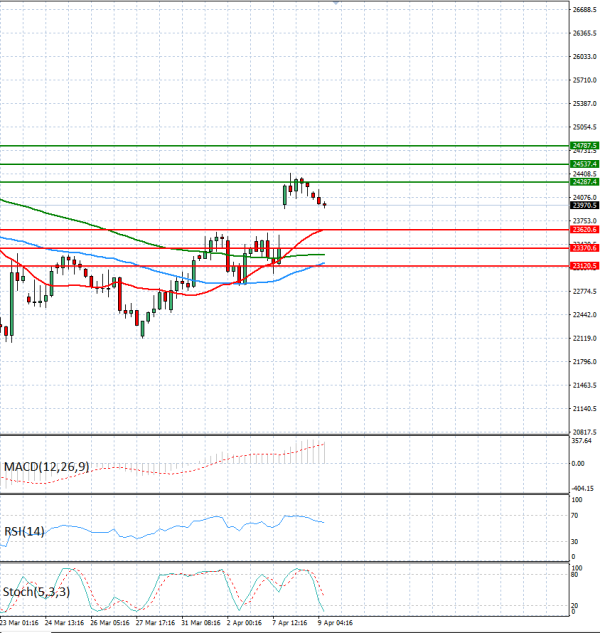Click the 9 Apr 04:16 time axis label
Screen dimensions: 600x633
pyautogui.click(x=335, y=623)
